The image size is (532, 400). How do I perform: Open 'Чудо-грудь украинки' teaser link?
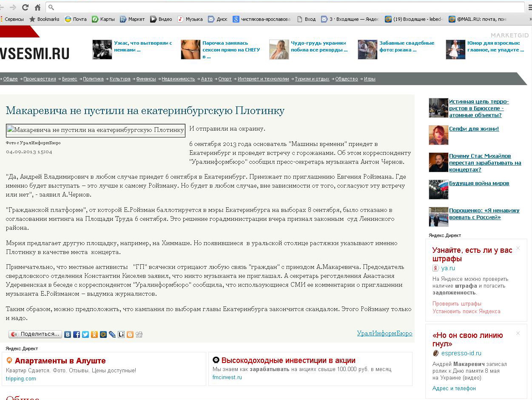[x=319, y=46]
